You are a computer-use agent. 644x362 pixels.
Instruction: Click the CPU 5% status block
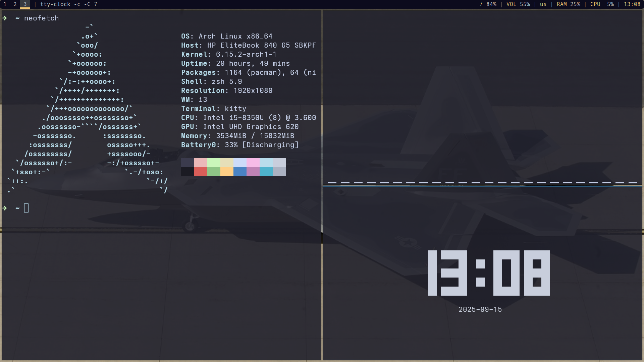pos(602,4)
